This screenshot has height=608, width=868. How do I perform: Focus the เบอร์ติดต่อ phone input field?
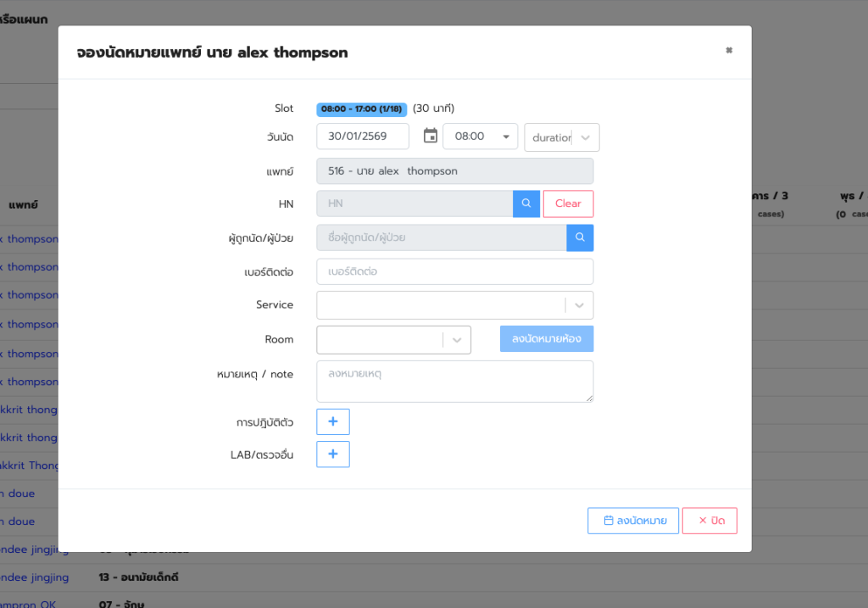point(454,271)
